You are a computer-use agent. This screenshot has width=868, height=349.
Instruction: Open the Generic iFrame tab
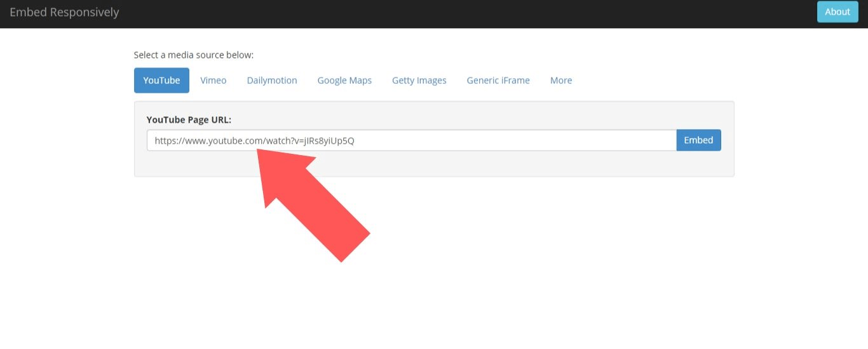498,80
